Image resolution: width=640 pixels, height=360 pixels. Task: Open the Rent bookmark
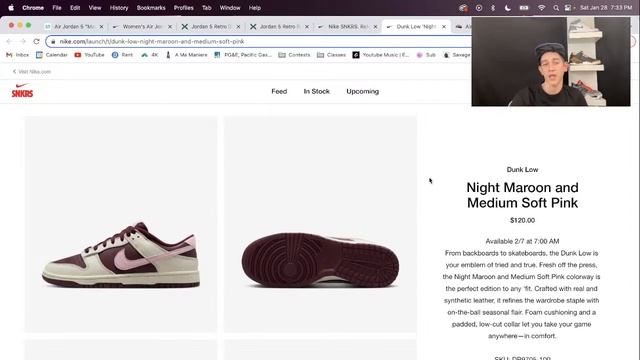(x=122, y=55)
